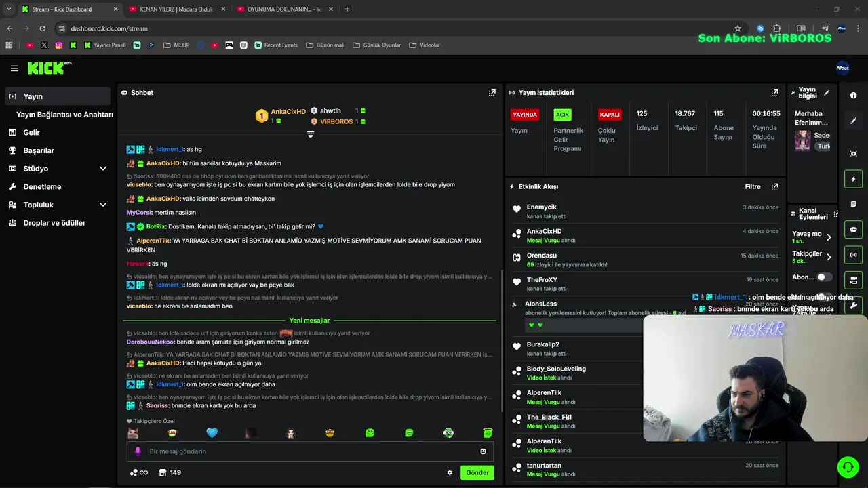Screen dimensions: 868x488
Task: Send the message with Gönder button
Action: pos(477,473)
